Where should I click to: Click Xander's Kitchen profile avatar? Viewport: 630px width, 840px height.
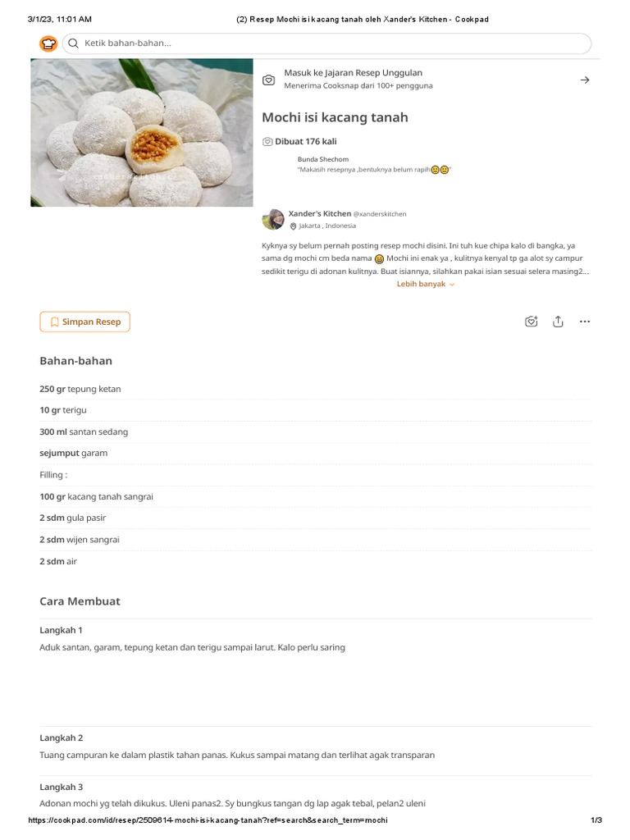tap(272, 219)
